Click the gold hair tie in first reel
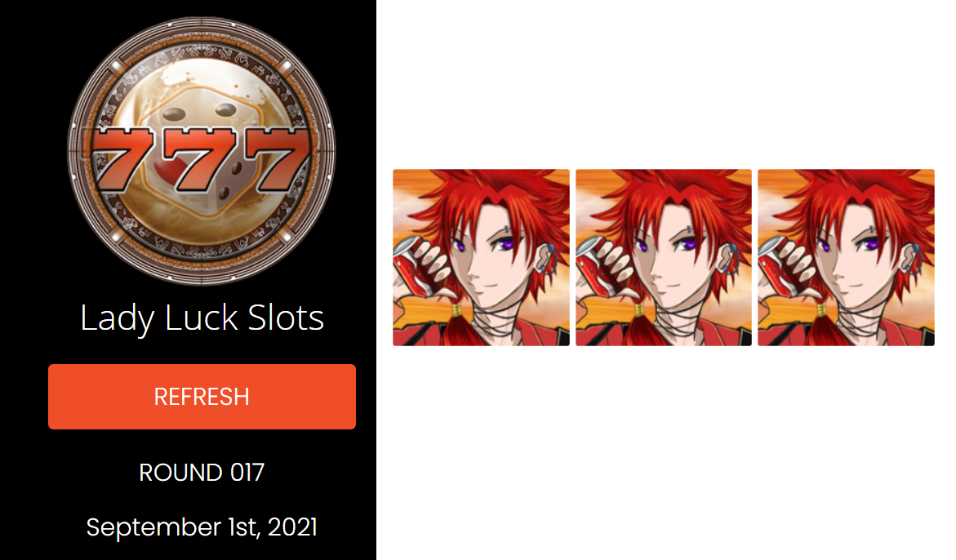 pos(456,310)
